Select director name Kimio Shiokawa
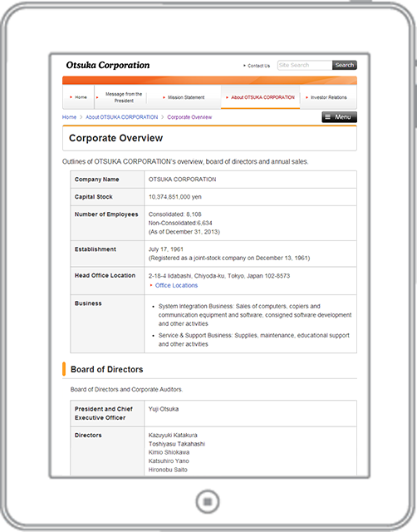Screen dimensions: 417x532 [x=169, y=452]
